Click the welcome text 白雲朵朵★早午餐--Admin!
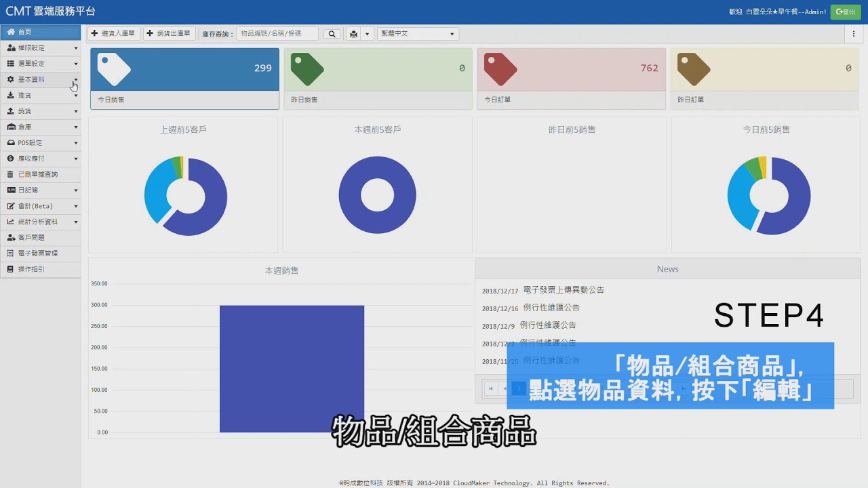This screenshot has width=868, height=488. pos(786,12)
